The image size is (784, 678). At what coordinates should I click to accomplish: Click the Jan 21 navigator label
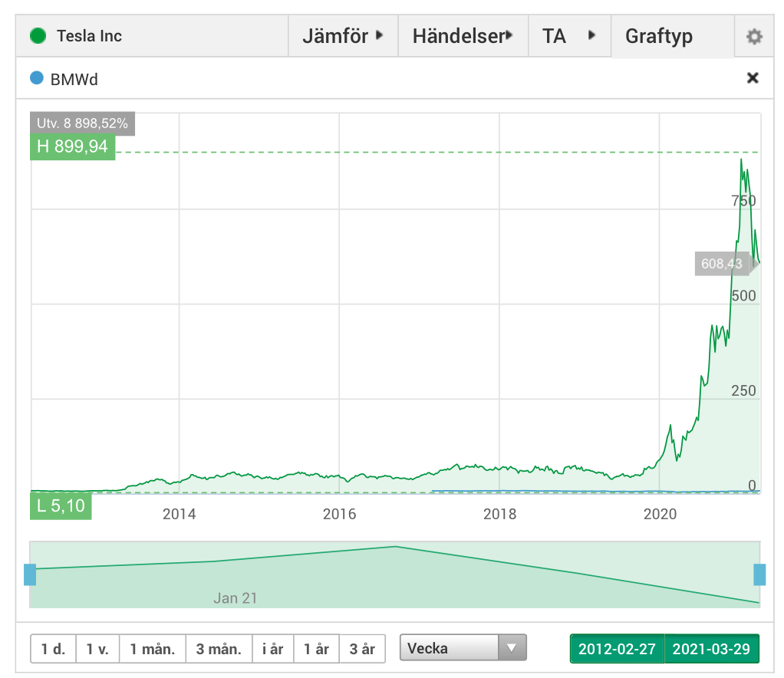(236, 598)
